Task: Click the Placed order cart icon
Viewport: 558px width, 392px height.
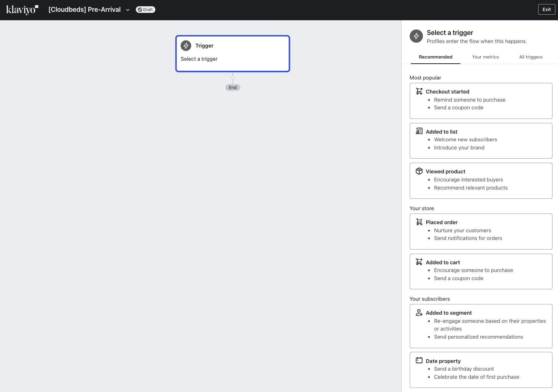Action: click(x=419, y=222)
